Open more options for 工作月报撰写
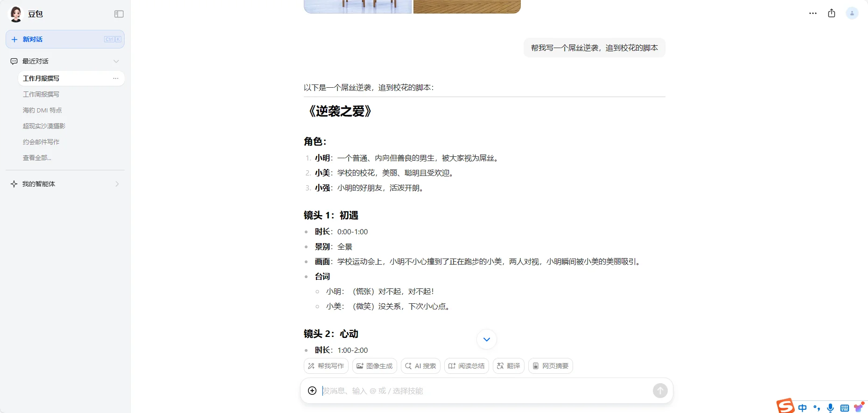Image resolution: width=868 pixels, height=413 pixels. (116, 78)
